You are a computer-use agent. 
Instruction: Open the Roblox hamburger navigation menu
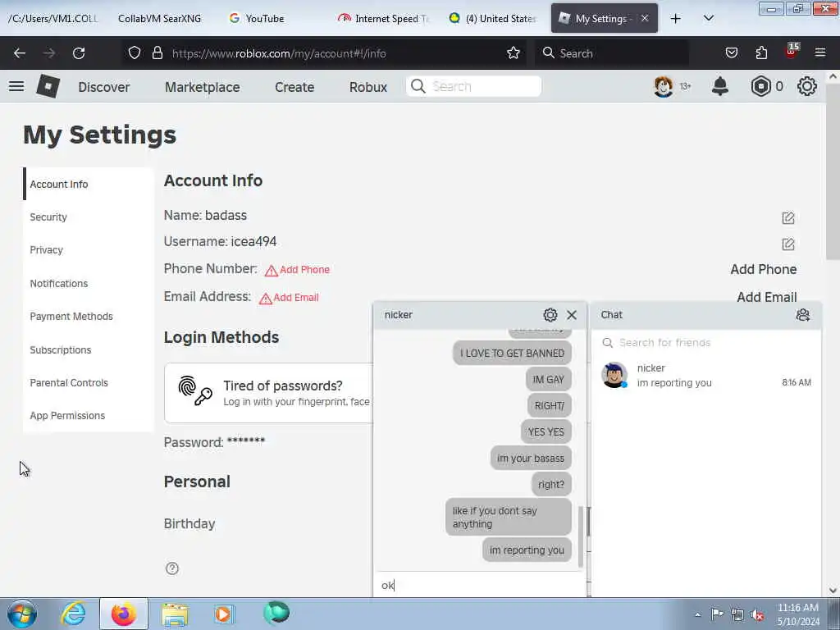(16, 86)
